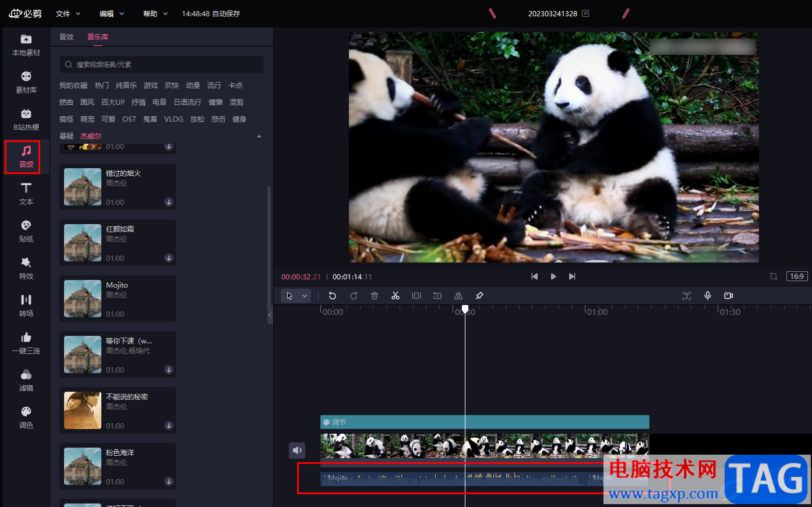Mute the video track audio
This screenshot has width=812, height=507.
(x=297, y=450)
